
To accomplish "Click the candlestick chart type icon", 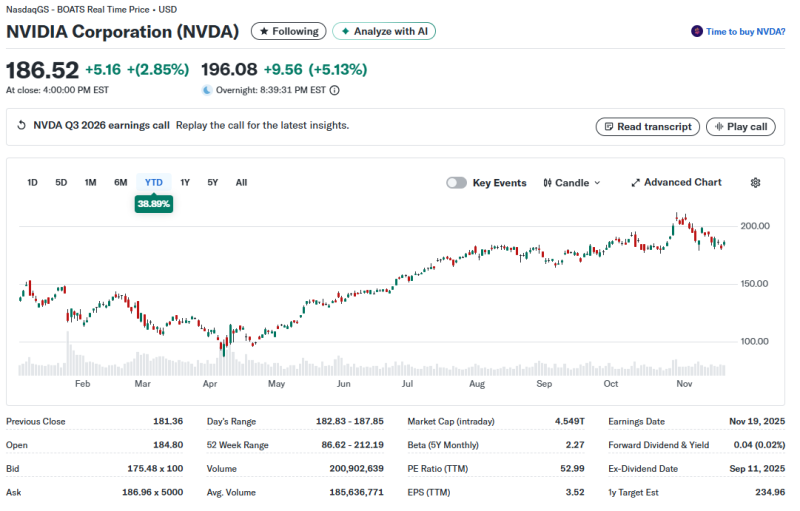I will pyautogui.click(x=548, y=183).
